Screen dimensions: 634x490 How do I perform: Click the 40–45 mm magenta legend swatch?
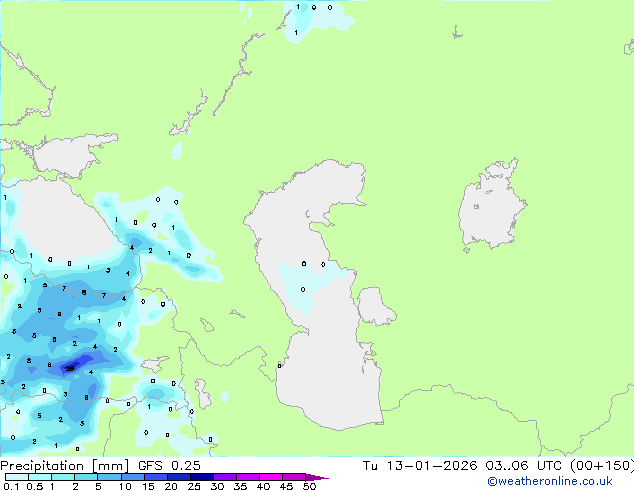[x=271, y=477]
